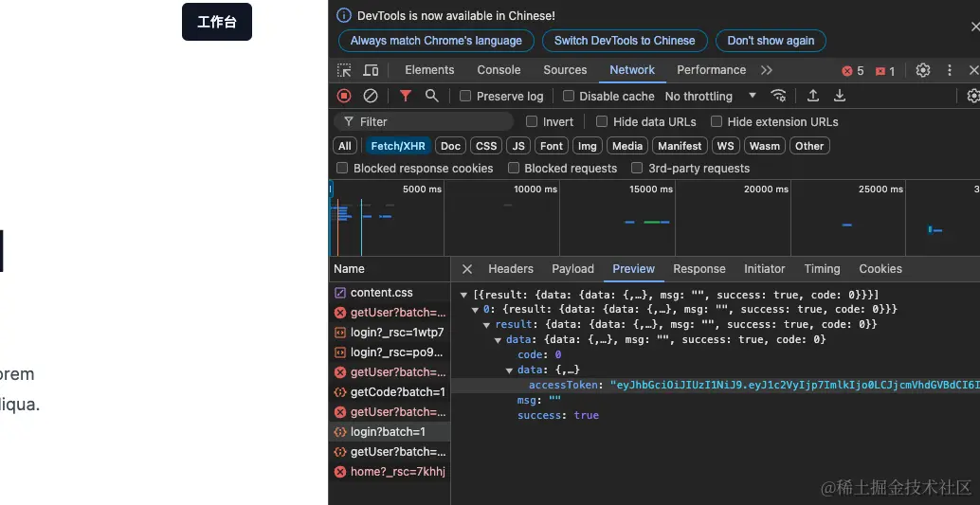Open the No throttling dropdown
This screenshot has width=980, height=505.
click(711, 96)
